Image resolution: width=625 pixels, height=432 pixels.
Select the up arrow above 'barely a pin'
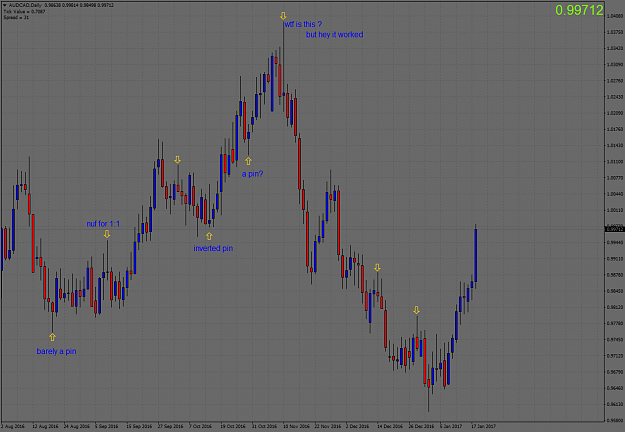[52, 337]
